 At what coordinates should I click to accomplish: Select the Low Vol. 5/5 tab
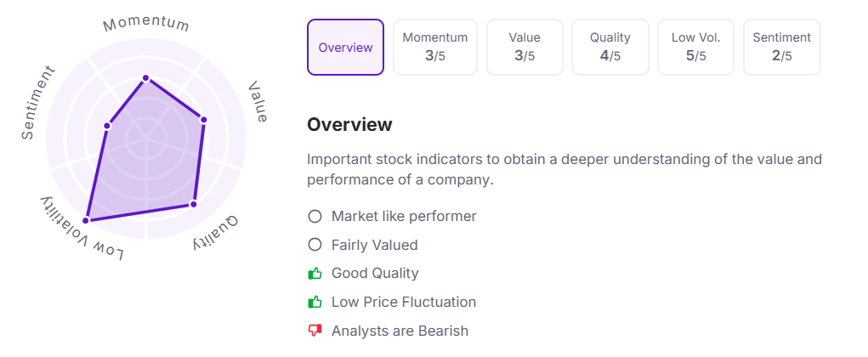point(696,48)
